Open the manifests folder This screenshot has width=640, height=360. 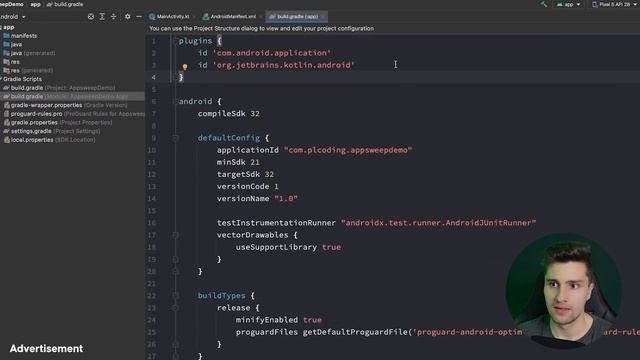click(20, 36)
